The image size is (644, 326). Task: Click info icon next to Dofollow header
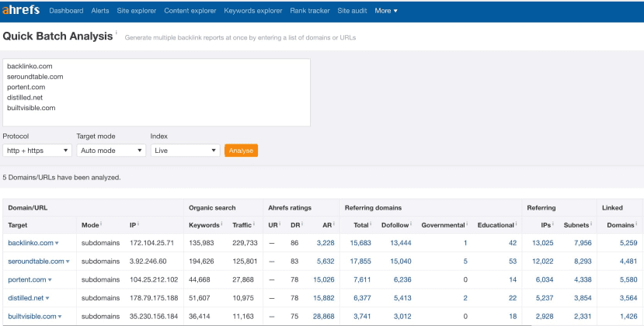click(x=411, y=224)
